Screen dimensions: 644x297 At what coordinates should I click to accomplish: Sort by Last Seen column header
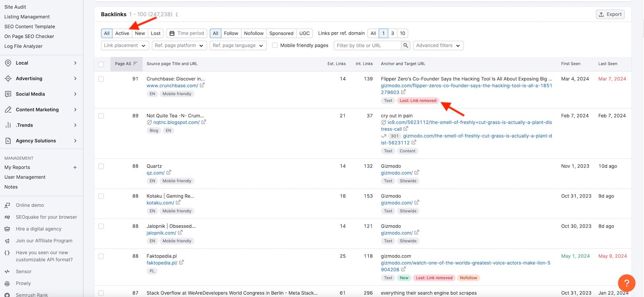click(608, 64)
